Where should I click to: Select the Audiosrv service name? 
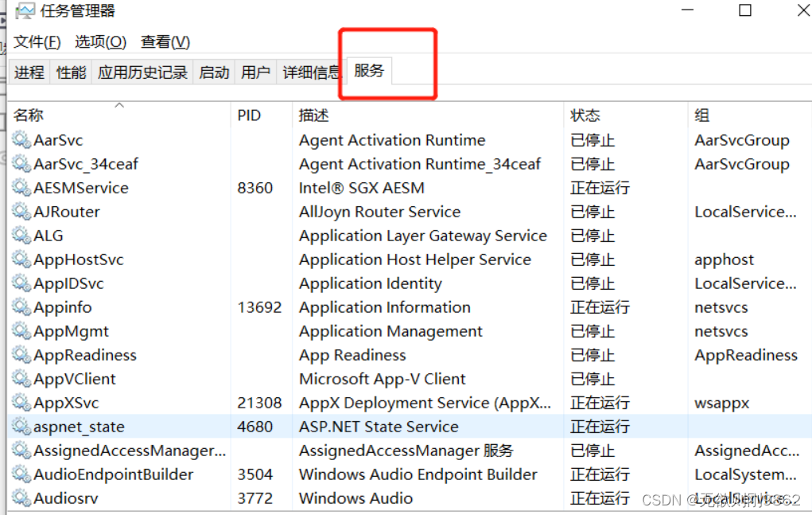pos(66,498)
